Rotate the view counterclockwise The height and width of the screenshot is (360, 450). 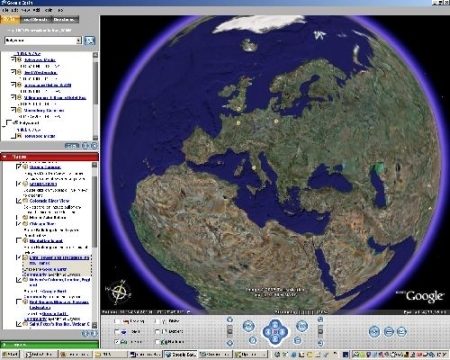[x=248, y=326]
